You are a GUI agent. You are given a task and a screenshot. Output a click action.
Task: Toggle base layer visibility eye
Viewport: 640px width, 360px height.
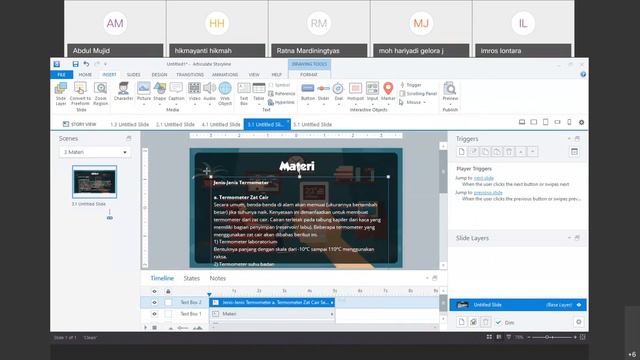pos(579,305)
